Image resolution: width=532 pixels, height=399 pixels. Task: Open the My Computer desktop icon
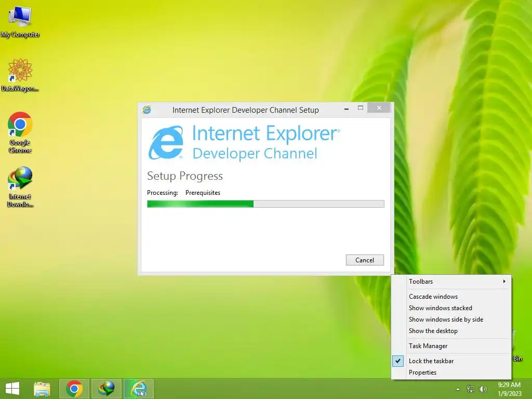(20, 22)
